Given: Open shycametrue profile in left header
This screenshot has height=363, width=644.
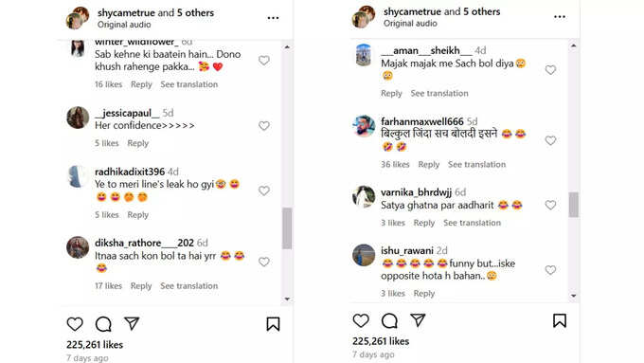Looking at the screenshot, I should (x=127, y=12).
